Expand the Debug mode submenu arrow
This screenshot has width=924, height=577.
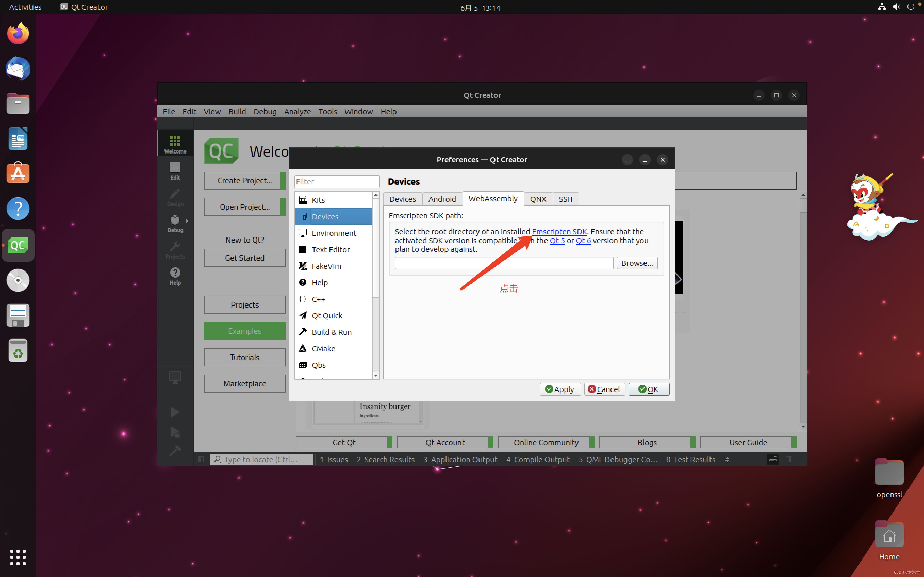click(x=187, y=220)
